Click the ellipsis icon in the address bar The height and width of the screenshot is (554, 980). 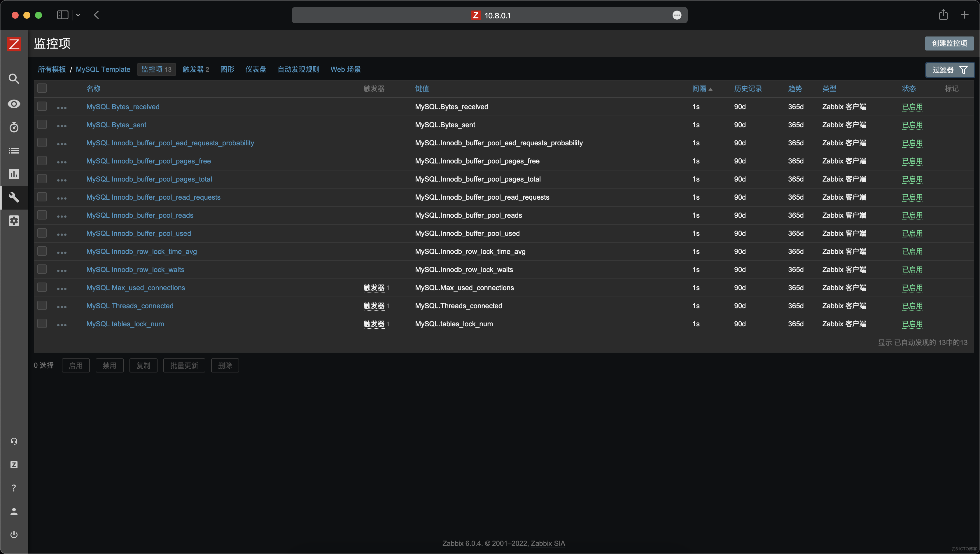(x=677, y=15)
